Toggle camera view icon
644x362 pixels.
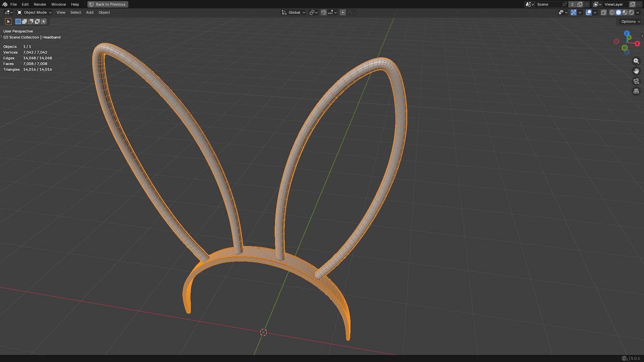tap(636, 81)
